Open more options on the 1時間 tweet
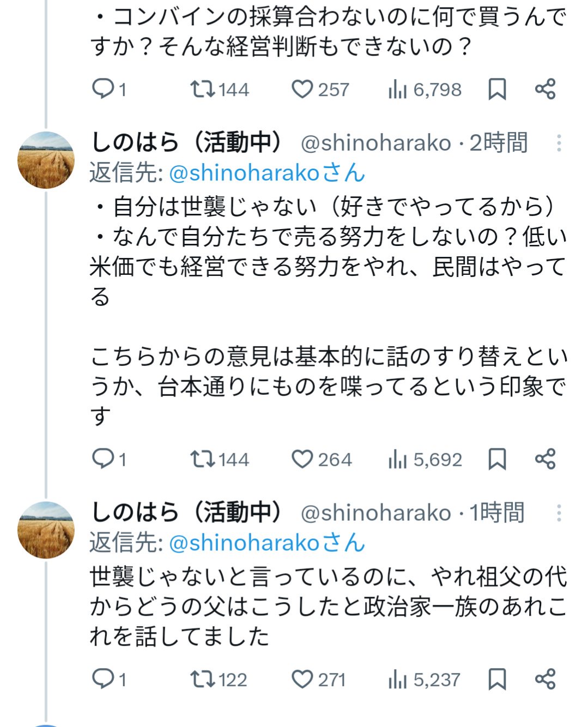The height and width of the screenshot is (727, 588). [x=559, y=513]
